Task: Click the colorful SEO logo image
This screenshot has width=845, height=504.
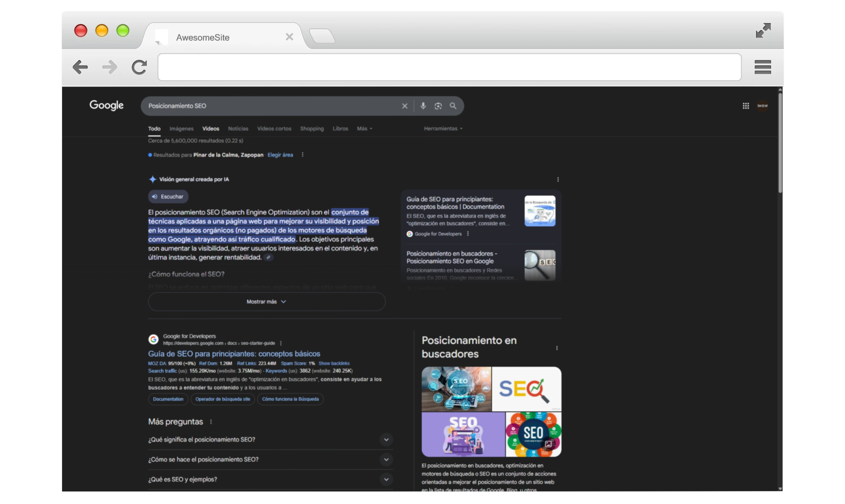Action: (526, 389)
